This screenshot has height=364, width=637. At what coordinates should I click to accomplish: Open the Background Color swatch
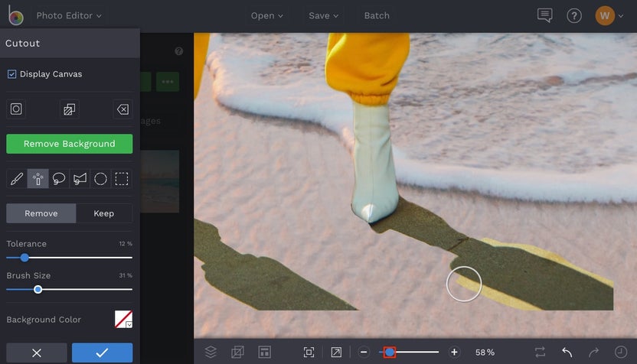pyautogui.click(x=123, y=320)
